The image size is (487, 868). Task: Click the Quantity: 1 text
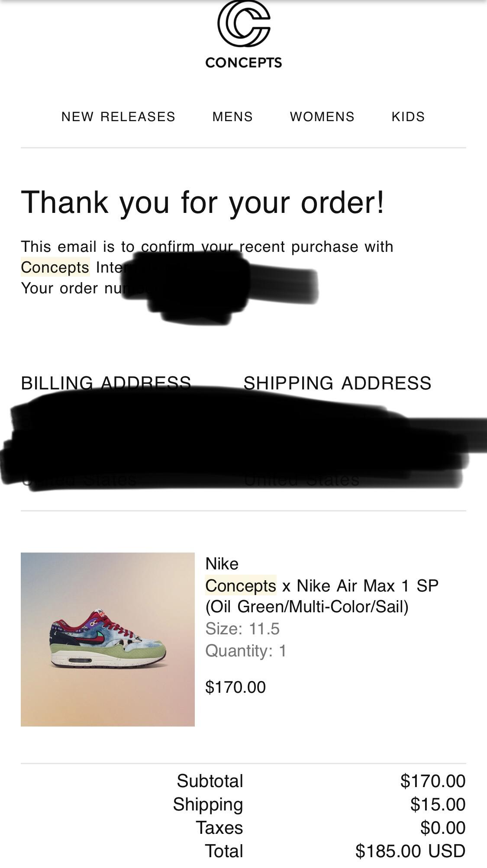tap(246, 651)
